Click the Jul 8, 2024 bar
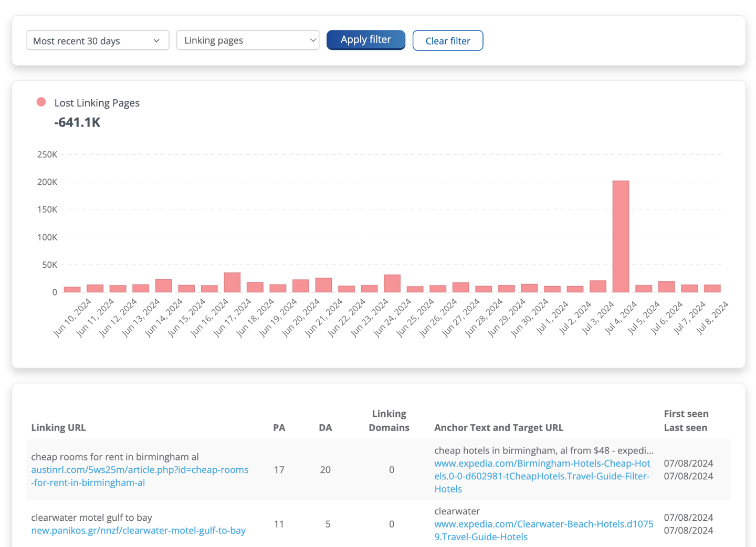 pos(712,288)
